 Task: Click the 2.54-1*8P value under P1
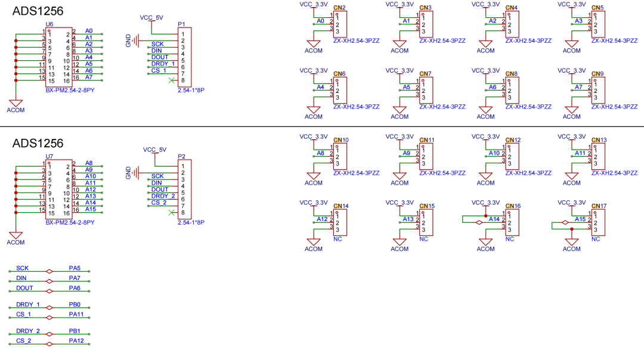coord(191,90)
